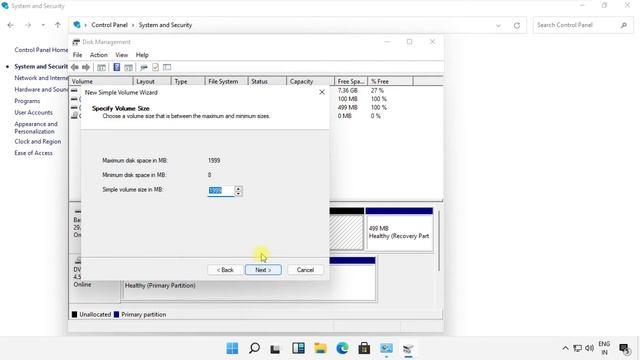Open the Clock and Region link
Image resolution: width=640 pixels, height=360 pixels.
[x=38, y=141]
